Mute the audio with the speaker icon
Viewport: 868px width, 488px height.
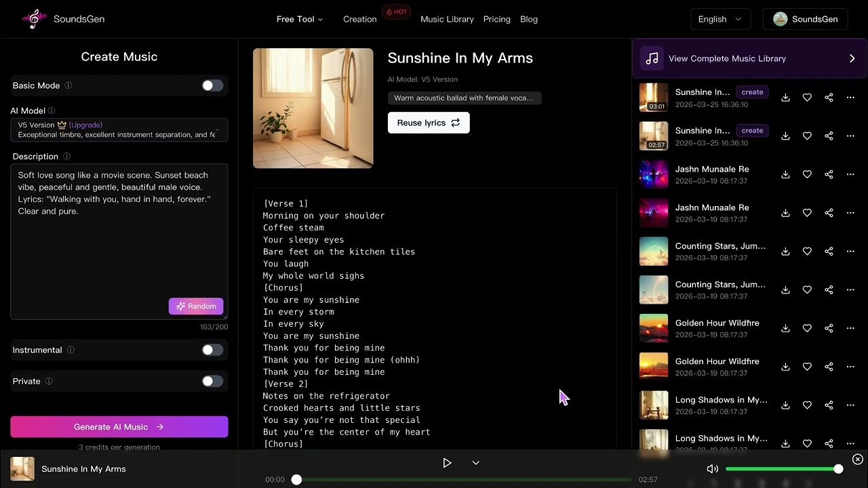coord(712,468)
